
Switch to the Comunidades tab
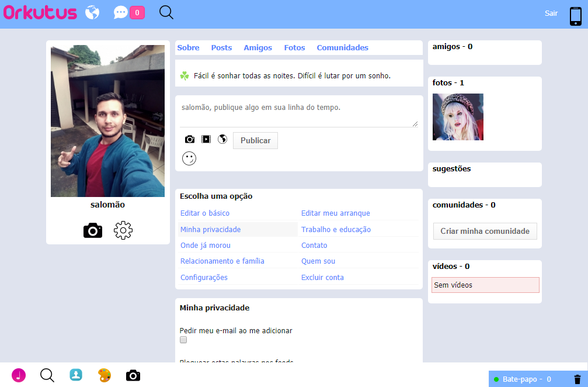(342, 47)
